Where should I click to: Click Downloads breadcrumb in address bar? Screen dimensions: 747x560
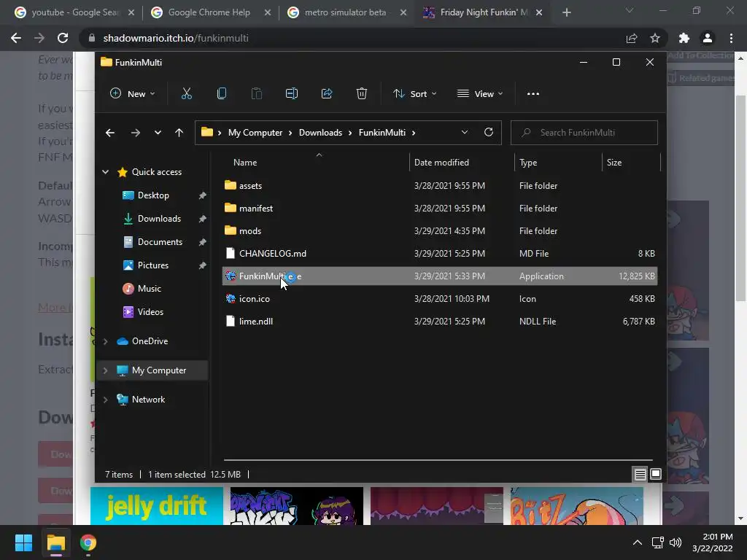320,133
